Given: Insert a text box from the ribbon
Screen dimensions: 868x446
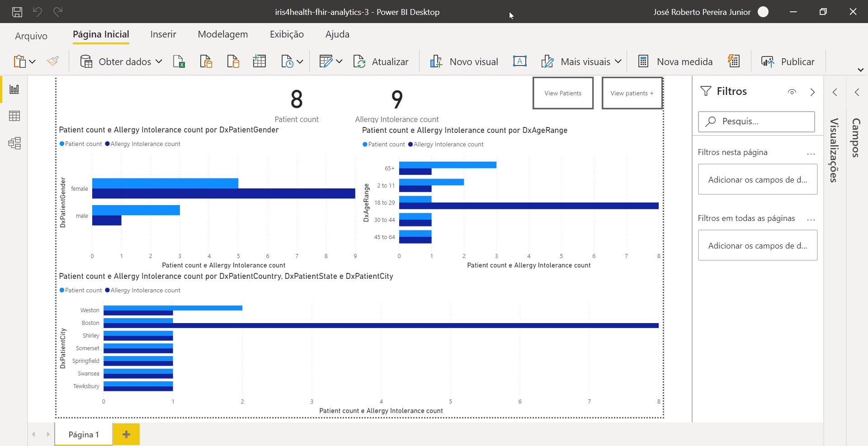Looking at the screenshot, I should point(519,61).
